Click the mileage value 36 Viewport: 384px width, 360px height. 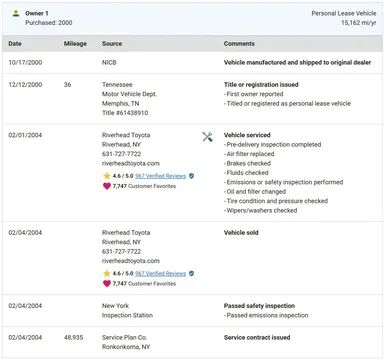67,84
